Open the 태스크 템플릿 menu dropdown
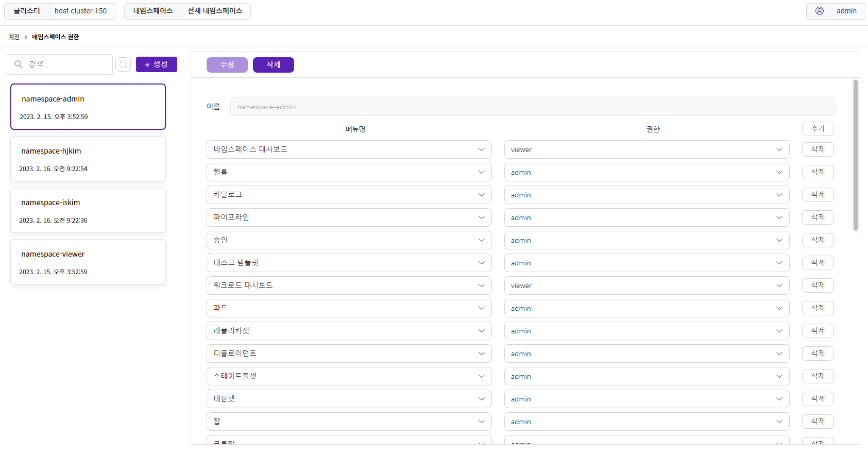 [x=349, y=263]
